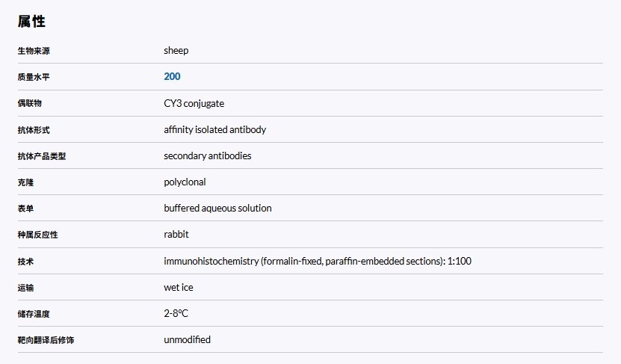Select the unmodified value text
The width and height of the screenshot is (621, 364).
point(187,339)
